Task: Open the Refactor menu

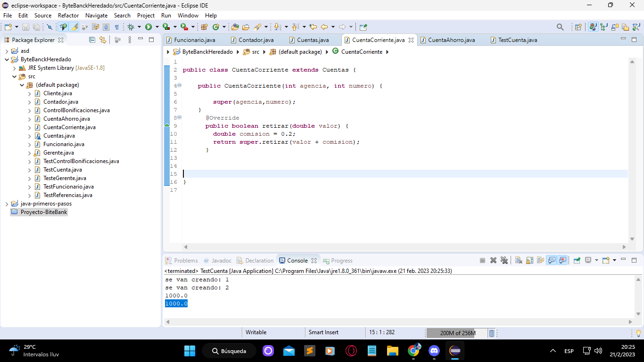Action: [68, 16]
